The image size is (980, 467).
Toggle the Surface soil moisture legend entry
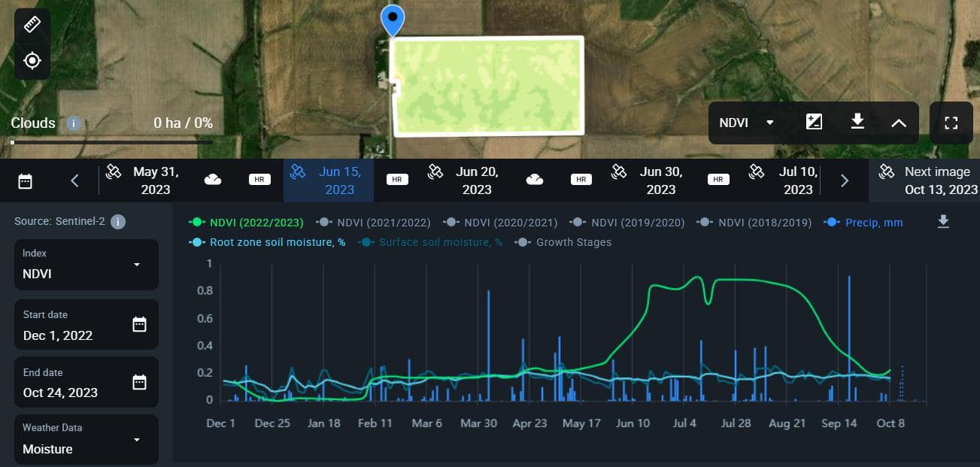[430, 242]
